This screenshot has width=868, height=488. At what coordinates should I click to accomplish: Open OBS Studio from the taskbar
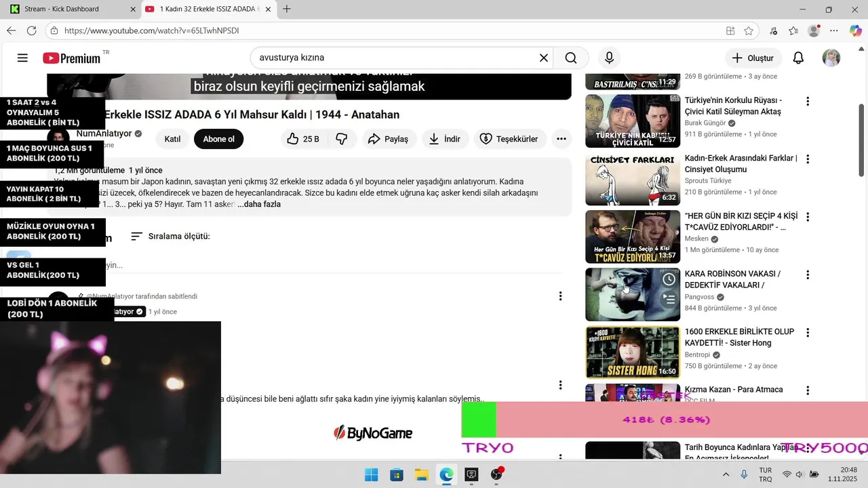click(496, 475)
